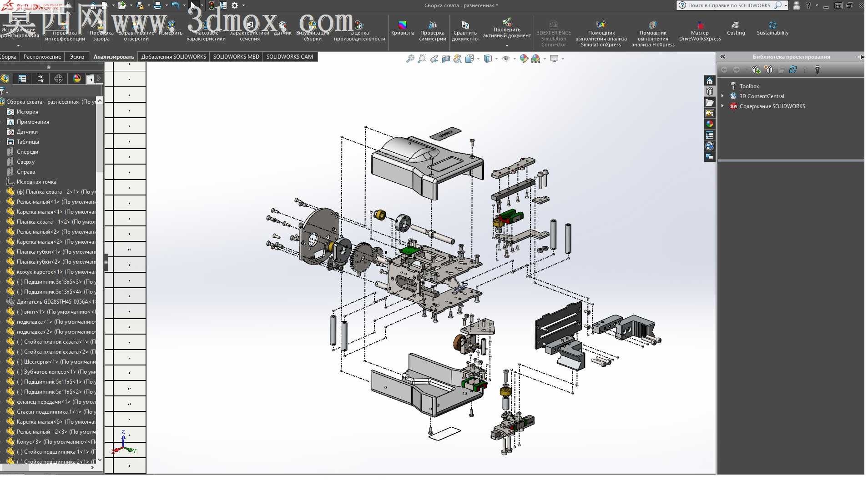Open the DimXpertManager crosshair tab
This screenshot has width=868, height=480.
coord(59,79)
